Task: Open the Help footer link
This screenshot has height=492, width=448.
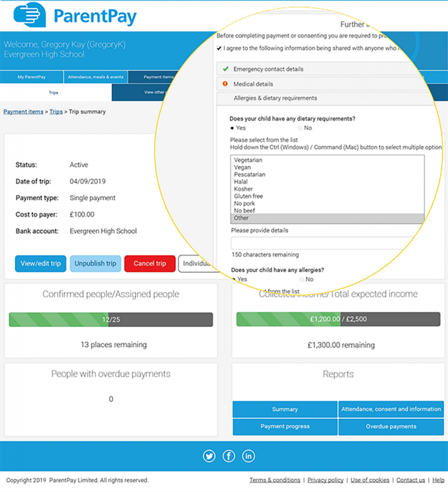Action: pos(438,480)
